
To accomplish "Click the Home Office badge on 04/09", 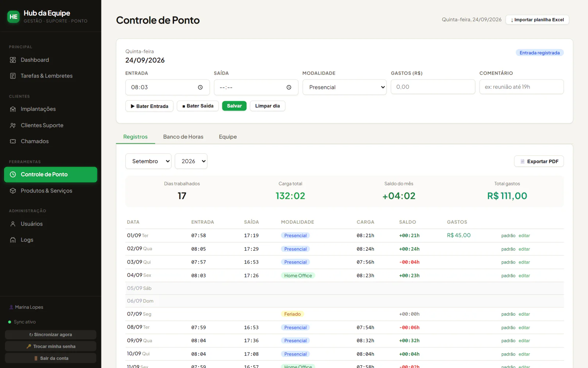I will point(298,276).
